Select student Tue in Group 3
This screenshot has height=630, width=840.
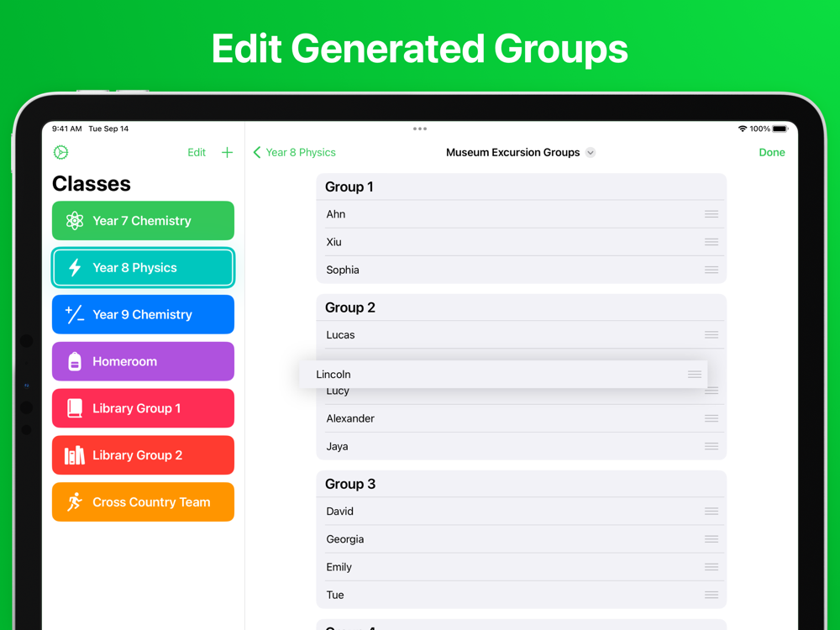[x=522, y=596]
